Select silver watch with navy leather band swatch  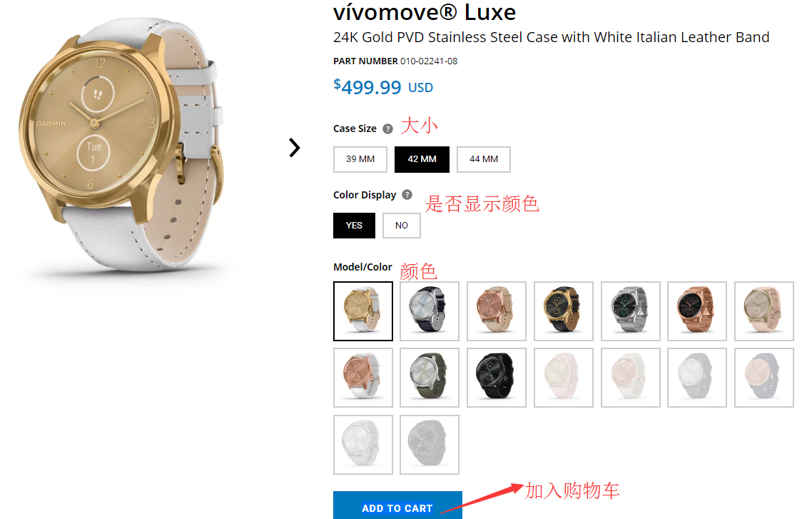pos(430,311)
